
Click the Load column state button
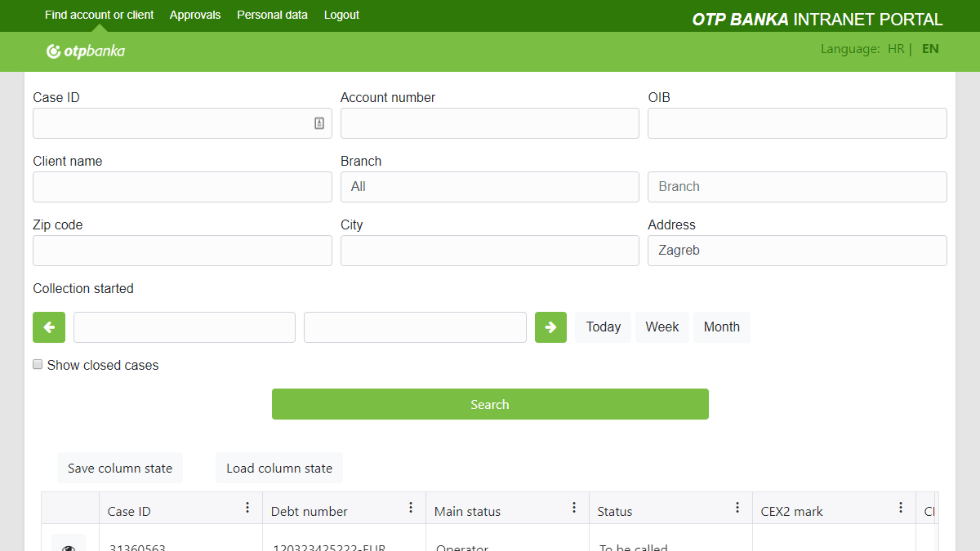[279, 468]
